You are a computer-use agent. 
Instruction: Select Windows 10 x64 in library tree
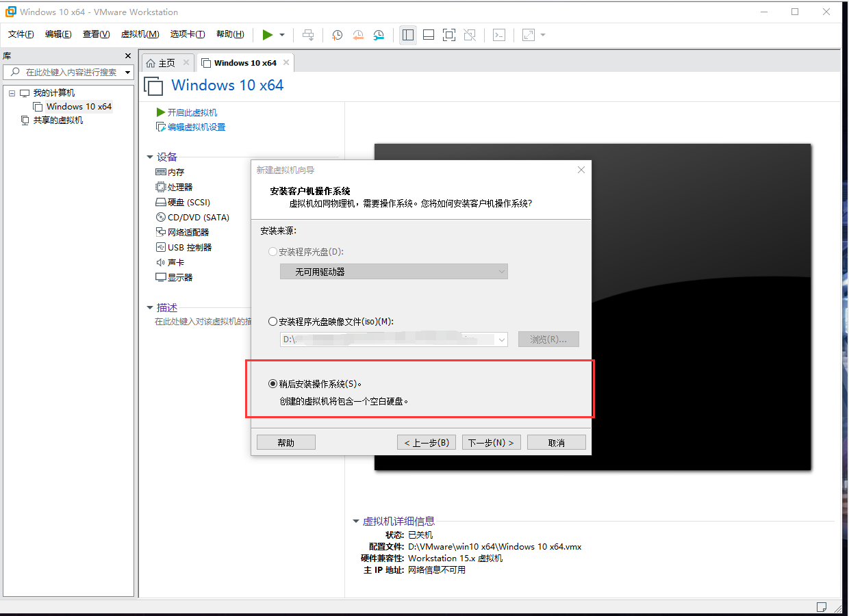pyautogui.click(x=79, y=107)
